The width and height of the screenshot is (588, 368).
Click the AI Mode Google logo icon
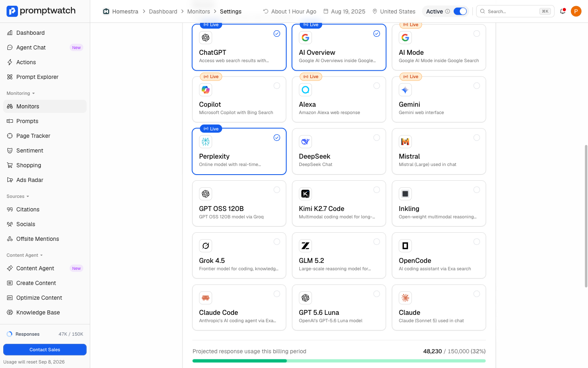(405, 38)
